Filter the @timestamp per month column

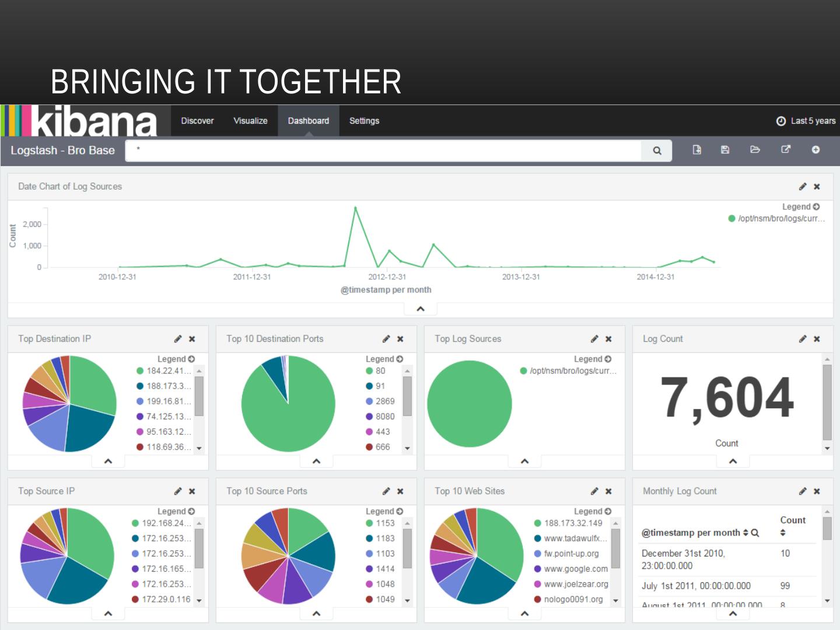pos(755,533)
